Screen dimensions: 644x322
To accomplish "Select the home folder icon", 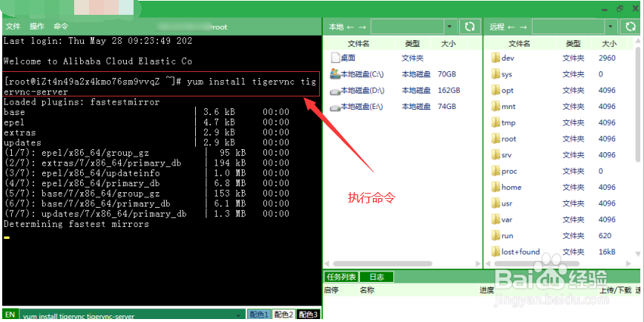I will pyautogui.click(x=496, y=187).
